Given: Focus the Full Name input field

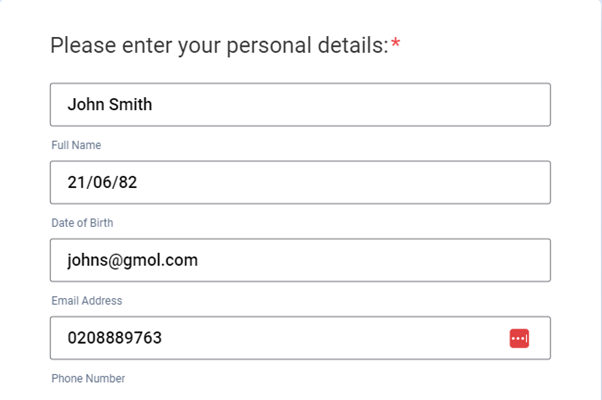Looking at the screenshot, I should 300,104.
